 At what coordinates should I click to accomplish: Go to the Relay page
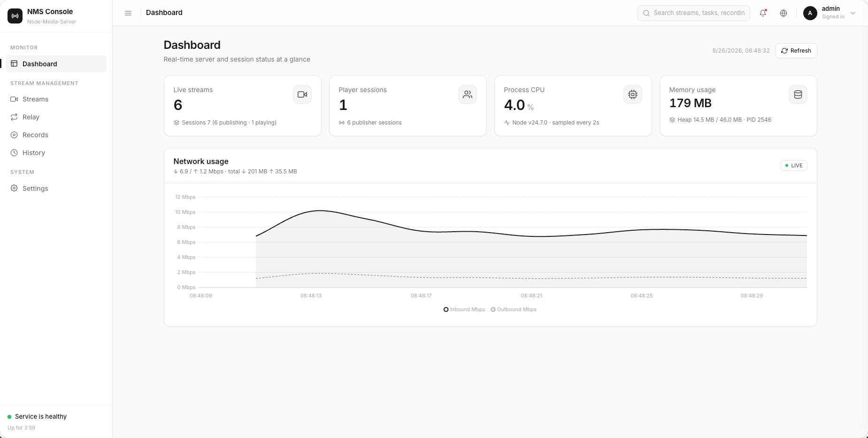[x=56, y=117]
